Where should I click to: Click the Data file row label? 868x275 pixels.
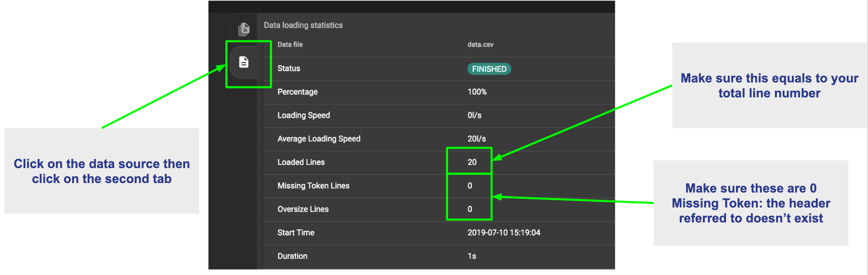pyautogui.click(x=290, y=44)
